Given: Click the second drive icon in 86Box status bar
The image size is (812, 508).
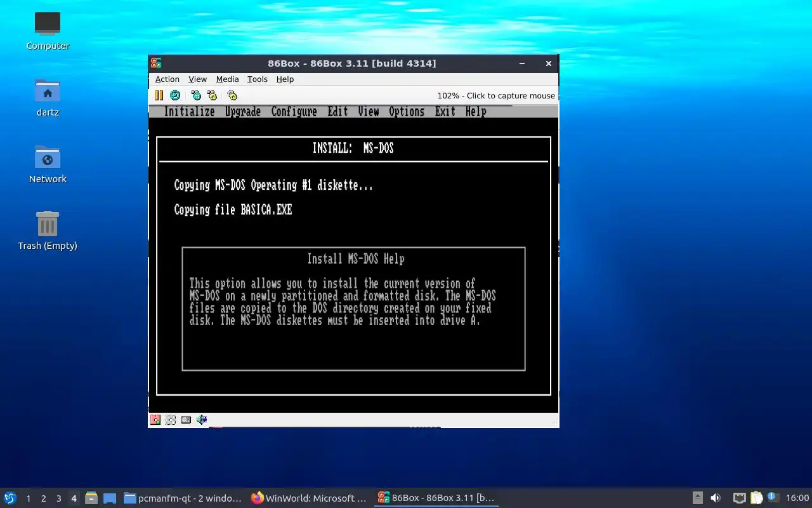Looking at the screenshot, I should point(171,420).
